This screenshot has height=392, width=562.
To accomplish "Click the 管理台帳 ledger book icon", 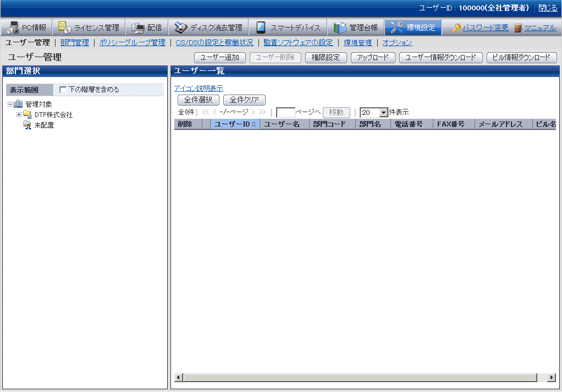I will click(340, 27).
